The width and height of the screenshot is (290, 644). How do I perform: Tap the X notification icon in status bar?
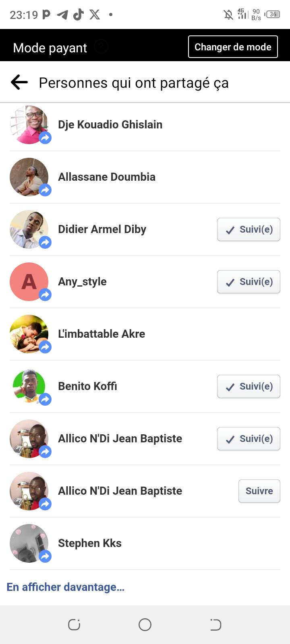point(95,15)
